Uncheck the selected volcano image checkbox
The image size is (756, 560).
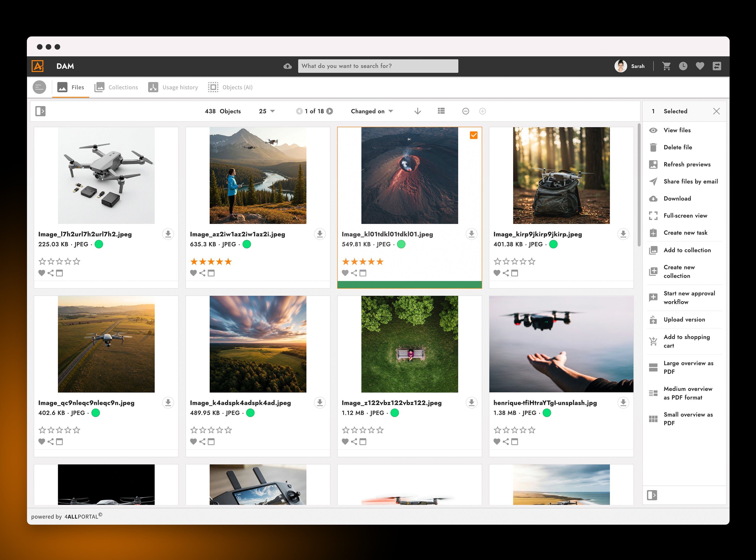473,135
